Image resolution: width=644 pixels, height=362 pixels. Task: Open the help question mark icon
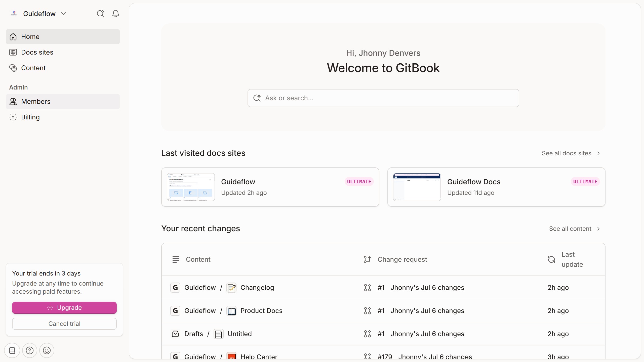pyautogui.click(x=30, y=350)
